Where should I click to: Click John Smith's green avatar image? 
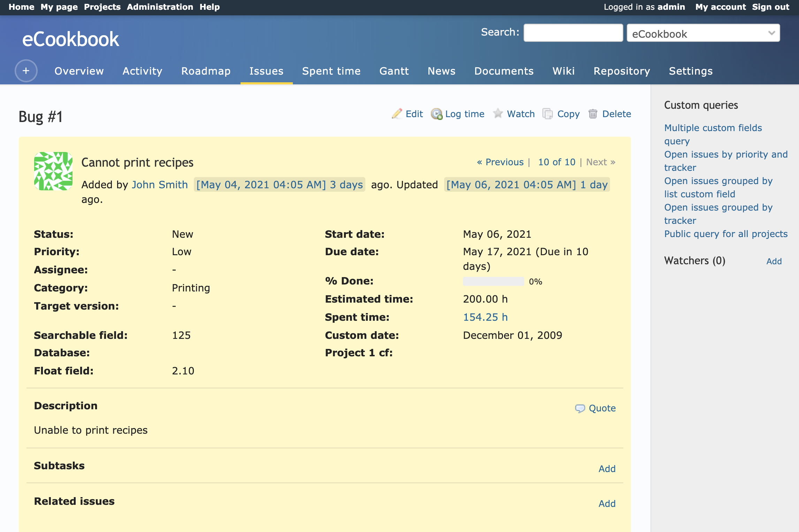(53, 171)
